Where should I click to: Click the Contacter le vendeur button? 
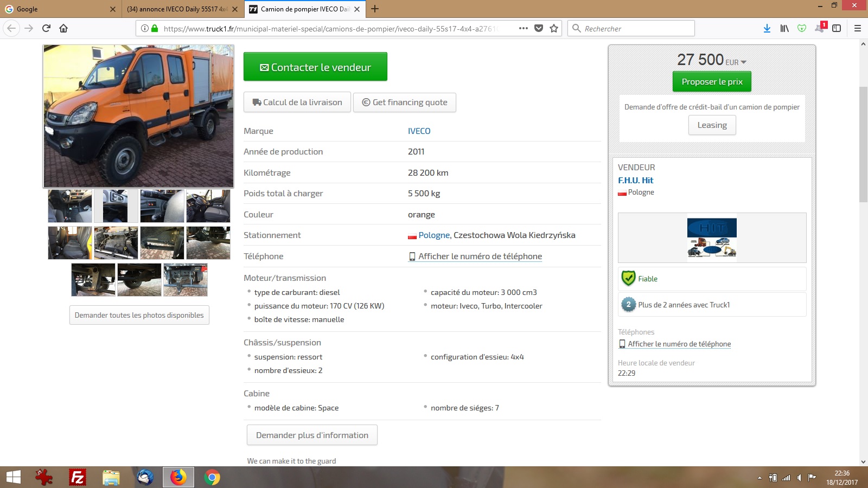[315, 67]
